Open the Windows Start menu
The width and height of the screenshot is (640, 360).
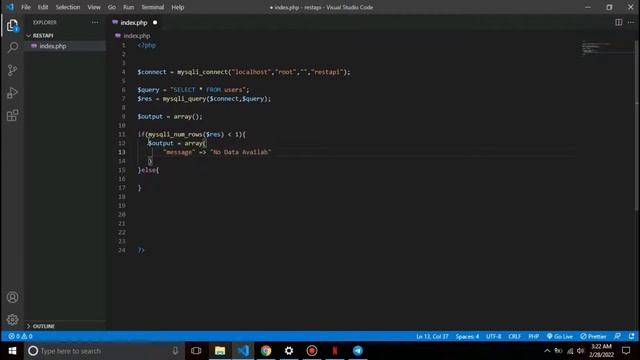(12, 351)
